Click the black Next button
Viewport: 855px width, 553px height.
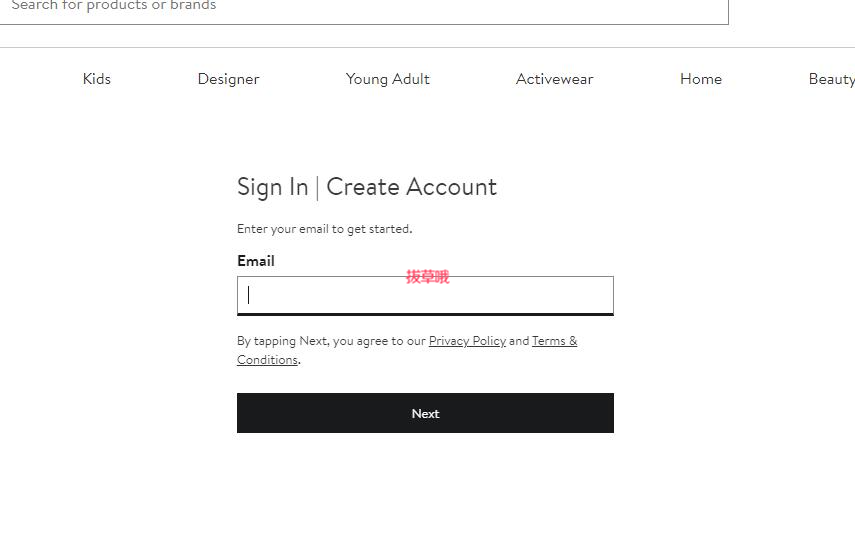(x=425, y=413)
